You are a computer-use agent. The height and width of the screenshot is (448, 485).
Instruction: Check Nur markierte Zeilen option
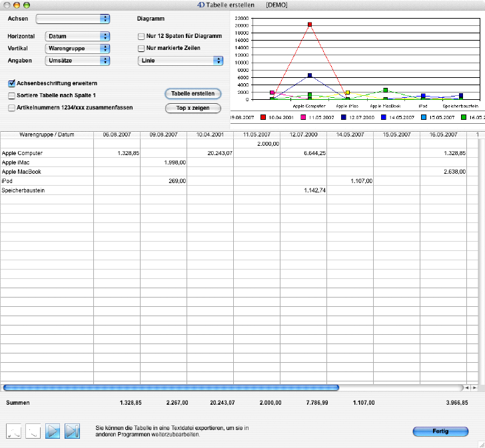(141, 49)
